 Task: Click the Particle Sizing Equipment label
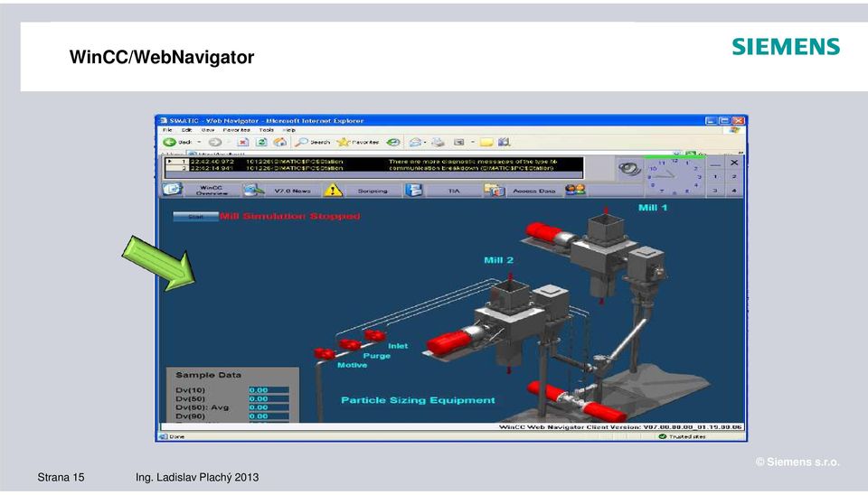[x=418, y=400]
